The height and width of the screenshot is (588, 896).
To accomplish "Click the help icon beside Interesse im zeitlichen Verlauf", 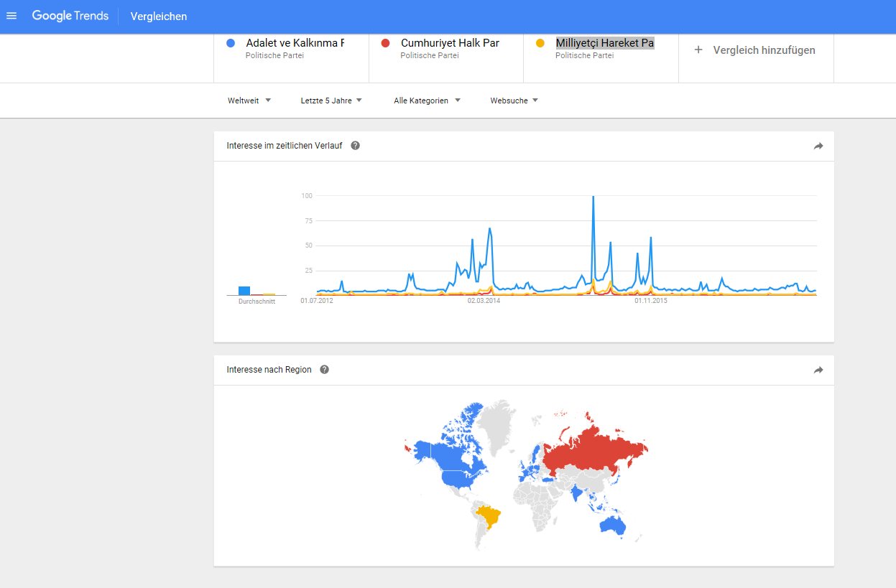I will tap(355, 146).
